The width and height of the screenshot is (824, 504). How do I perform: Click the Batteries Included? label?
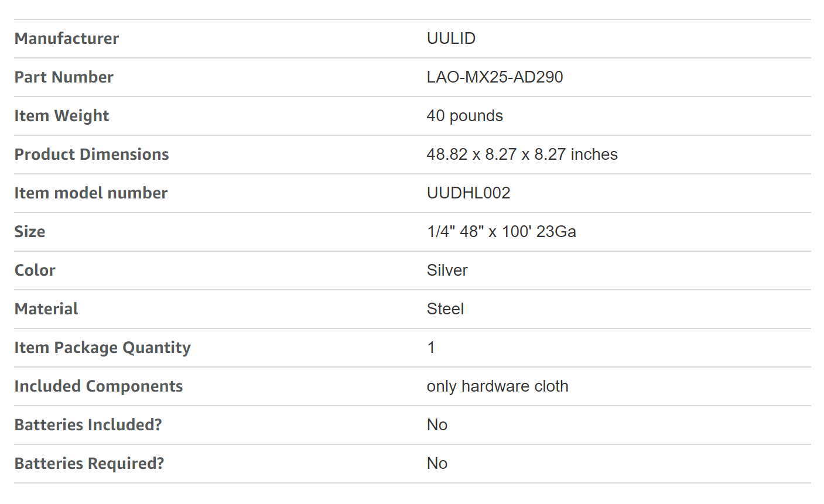point(88,425)
